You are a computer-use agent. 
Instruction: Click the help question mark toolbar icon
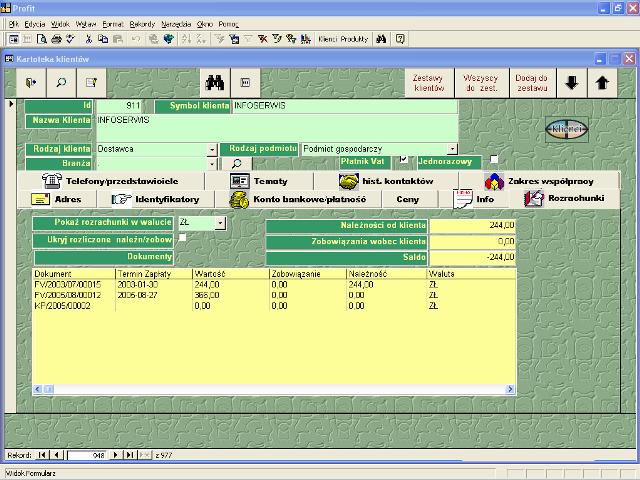(x=400, y=39)
